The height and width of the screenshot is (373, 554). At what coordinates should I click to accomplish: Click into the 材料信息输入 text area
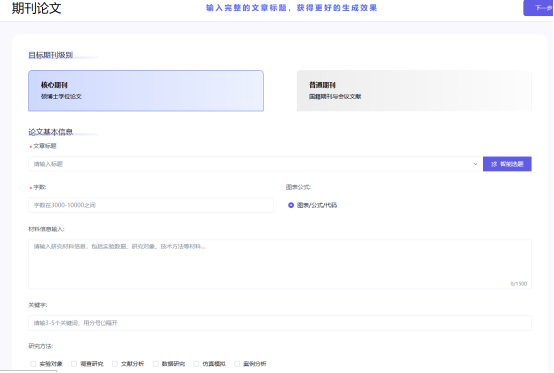click(x=280, y=264)
